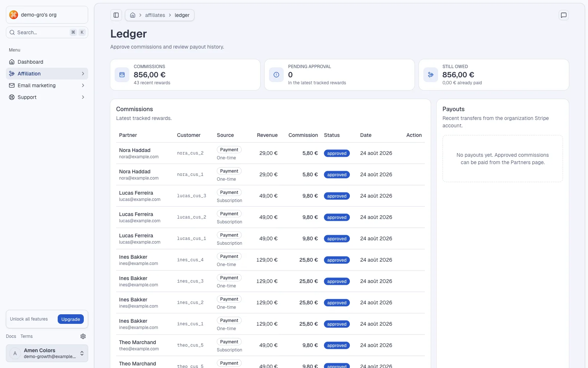Navigate to affiliates breadcrumb

(x=155, y=15)
